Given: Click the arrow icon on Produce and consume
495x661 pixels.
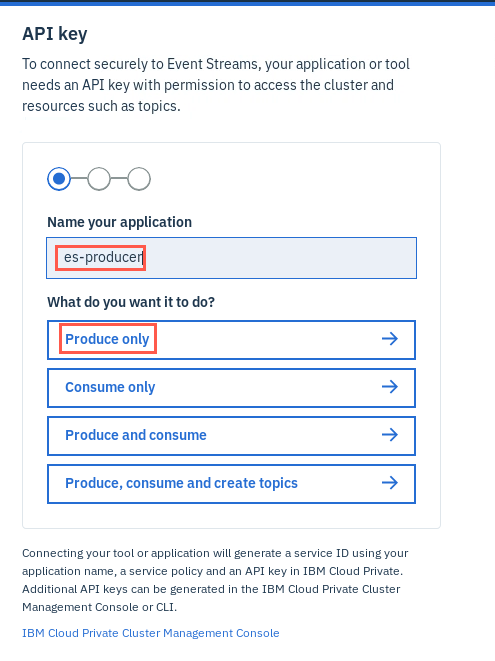Looking at the screenshot, I should (x=390, y=435).
